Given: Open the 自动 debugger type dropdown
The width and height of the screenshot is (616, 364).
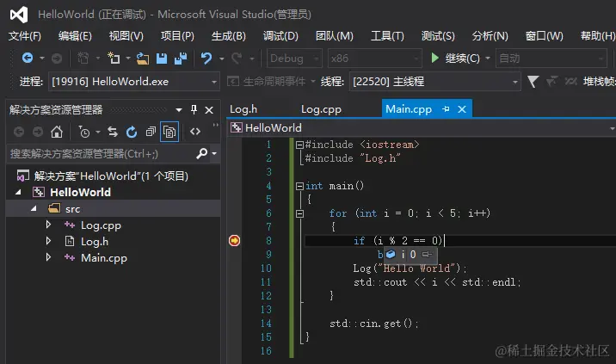Looking at the screenshot, I should coord(551,59).
